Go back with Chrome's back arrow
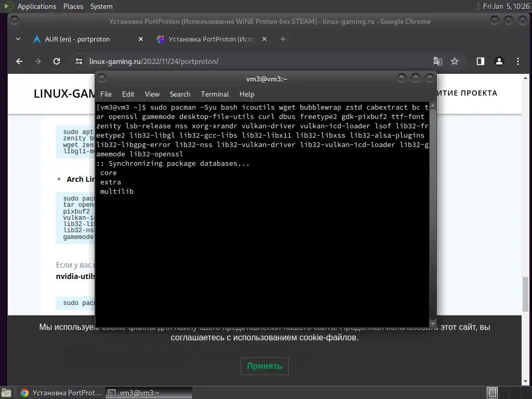Viewport: 532px width, 399px height. tap(19, 61)
